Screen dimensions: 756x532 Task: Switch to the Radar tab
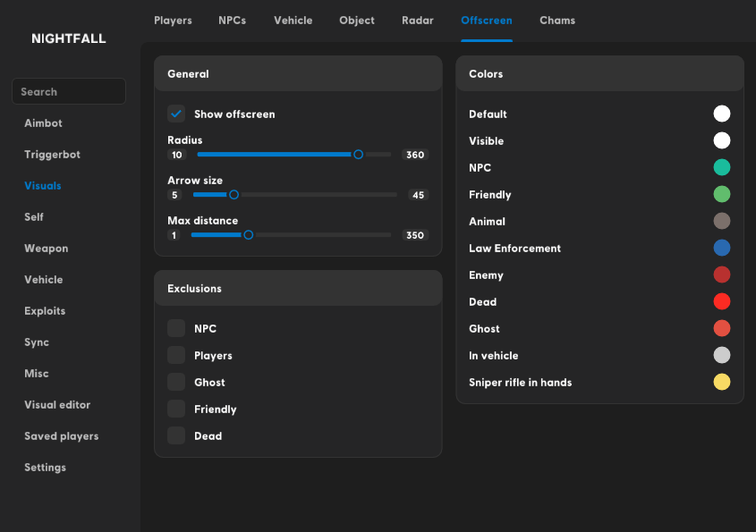[x=417, y=20]
